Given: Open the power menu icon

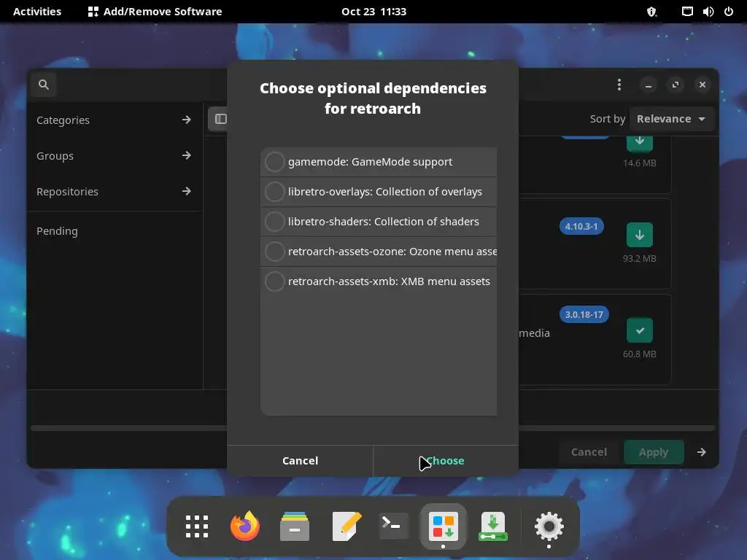Looking at the screenshot, I should click(x=729, y=12).
